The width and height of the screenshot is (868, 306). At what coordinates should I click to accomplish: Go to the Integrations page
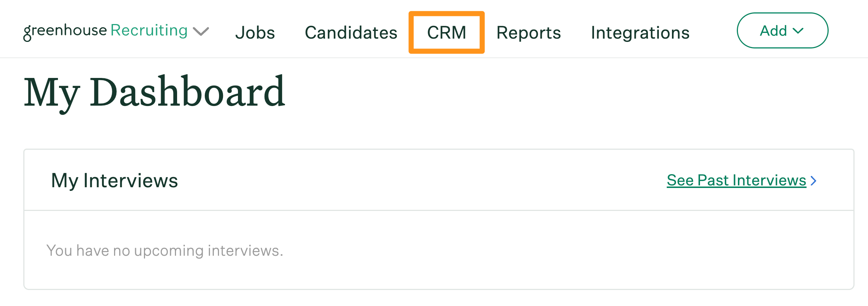(x=640, y=32)
